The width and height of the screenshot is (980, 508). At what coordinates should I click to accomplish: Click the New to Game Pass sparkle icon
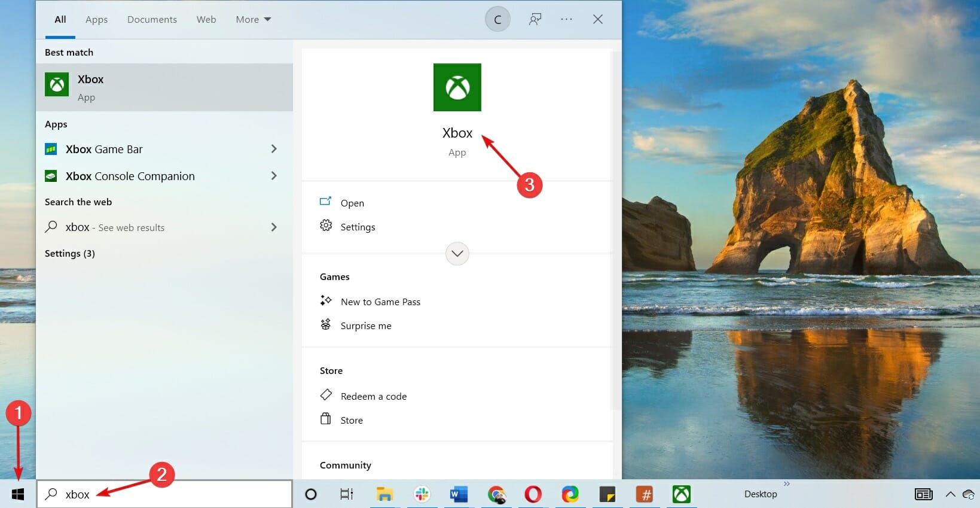click(326, 300)
